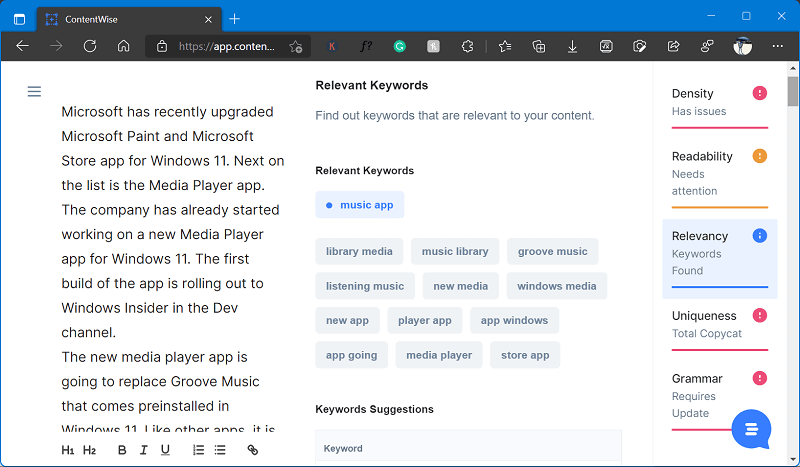Select the 'player app' keyword chip
The image size is (800, 467).
coord(425,320)
